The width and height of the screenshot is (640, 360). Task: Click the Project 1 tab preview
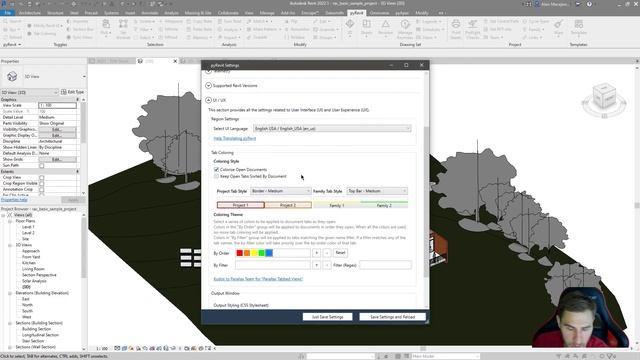[x=241, y=205]
